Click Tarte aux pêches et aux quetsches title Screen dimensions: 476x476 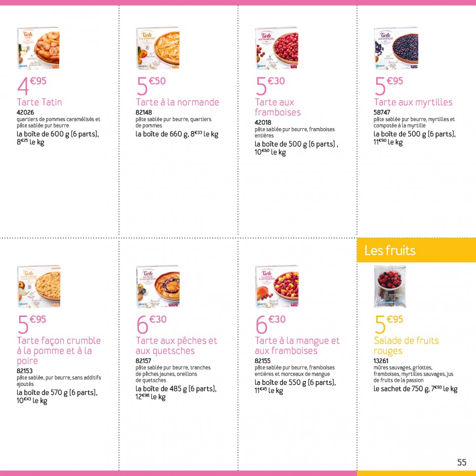pyautogui.click(x=176, y=345)
